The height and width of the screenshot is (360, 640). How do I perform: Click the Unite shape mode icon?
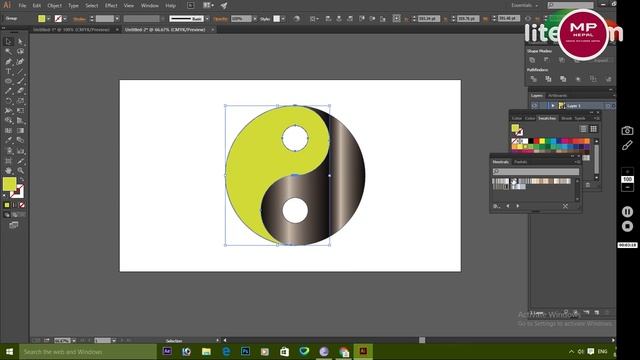[x=532, y=60]
